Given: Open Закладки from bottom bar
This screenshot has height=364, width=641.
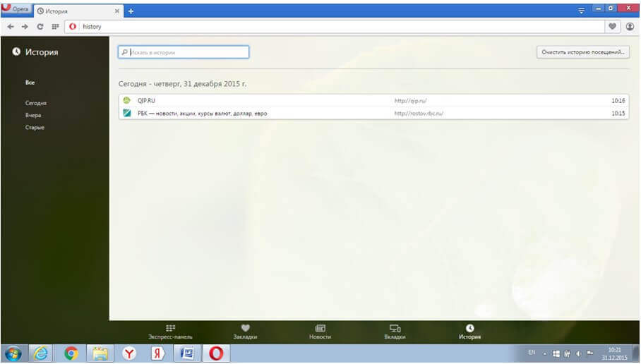Looking at the screenshot, I should [245, 332].
